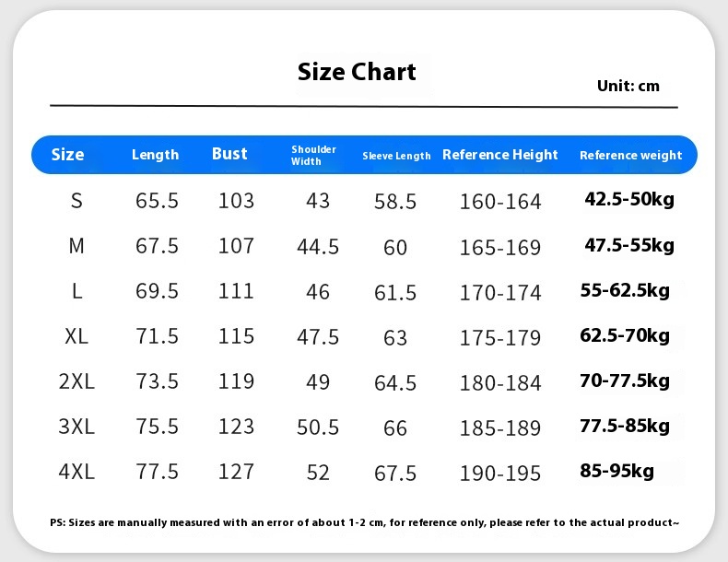
Task: Select the Size column header
Action: click(67, 154)
